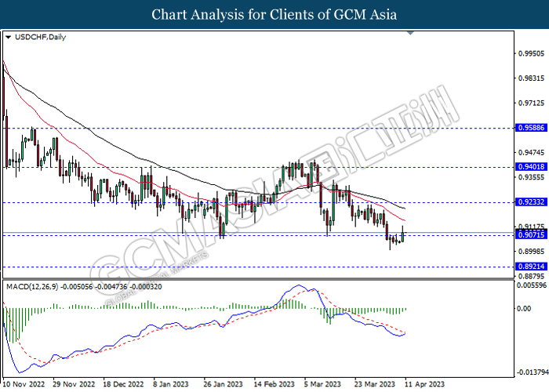Click the 0.93555 price axis value
Image resolution: width=549 pixels, height=392 pixels.
[531, 177]
